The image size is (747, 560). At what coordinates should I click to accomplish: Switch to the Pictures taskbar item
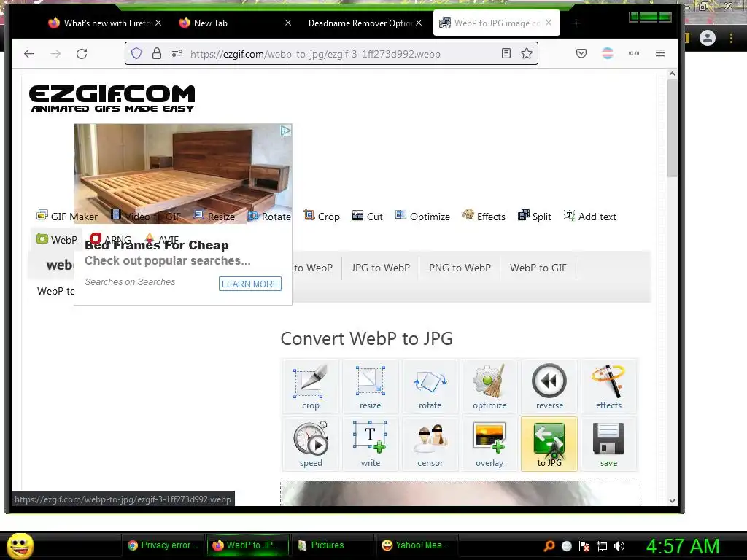point(332,545)
